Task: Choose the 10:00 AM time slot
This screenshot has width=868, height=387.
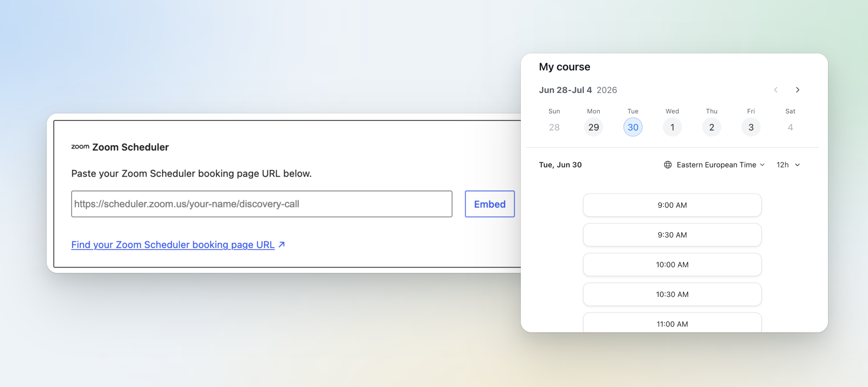Action: [x=672, y=265]
